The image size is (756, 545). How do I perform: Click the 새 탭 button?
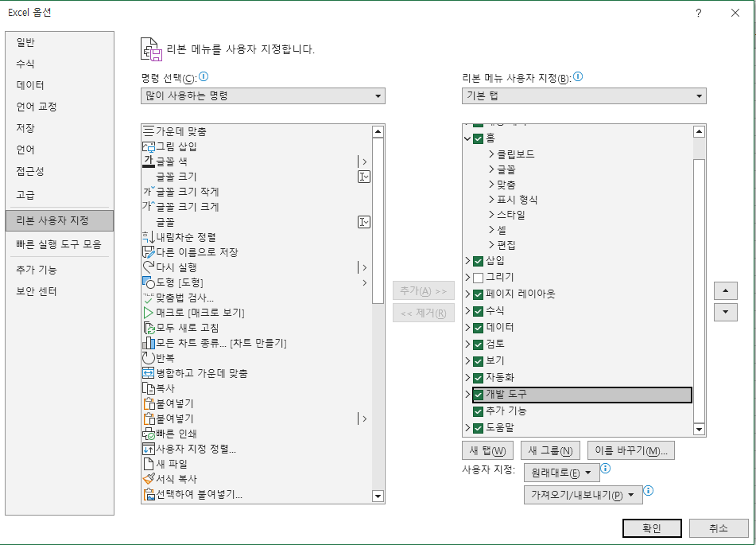(487, 451)
